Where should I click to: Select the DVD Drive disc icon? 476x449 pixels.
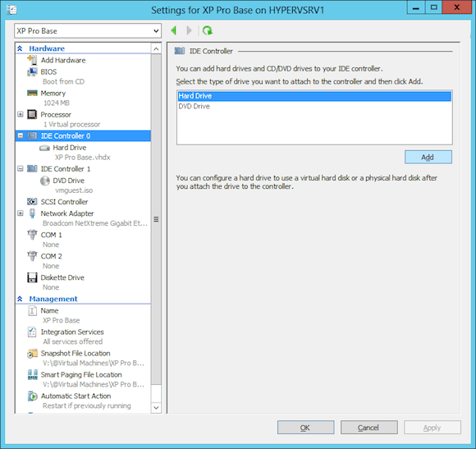coord(44,181)
